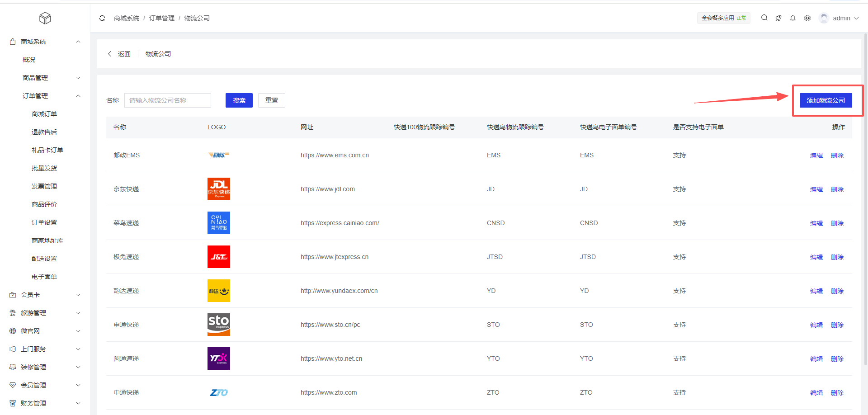Screen dimensions: 868x415
Task: Open the settings gear icon in header
Action: point(807,18)
